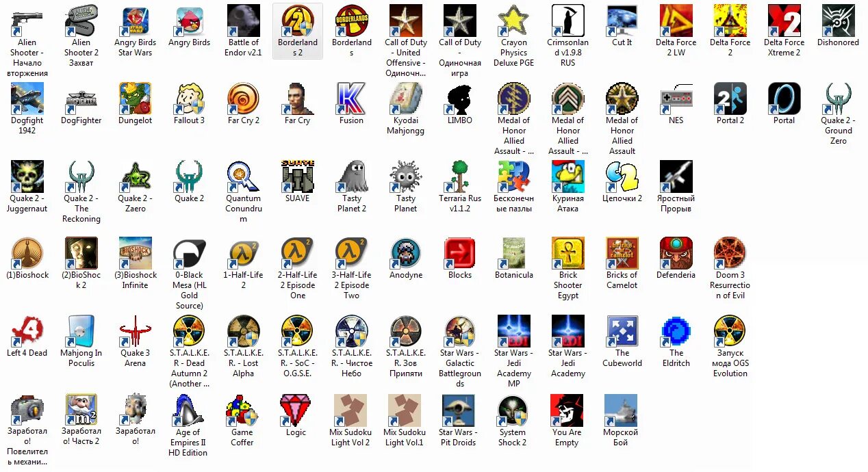Launch Doom 3 Resurrection of Evil shortcut
This screenshot has height=472, width=868.
(x=730, y=253)
